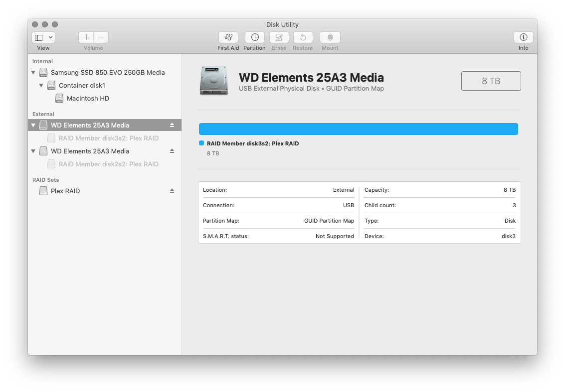This screenshot has width=565, height=392.
Task: Select Plex RAID under RAID Sets
Action: click(65, 191)
